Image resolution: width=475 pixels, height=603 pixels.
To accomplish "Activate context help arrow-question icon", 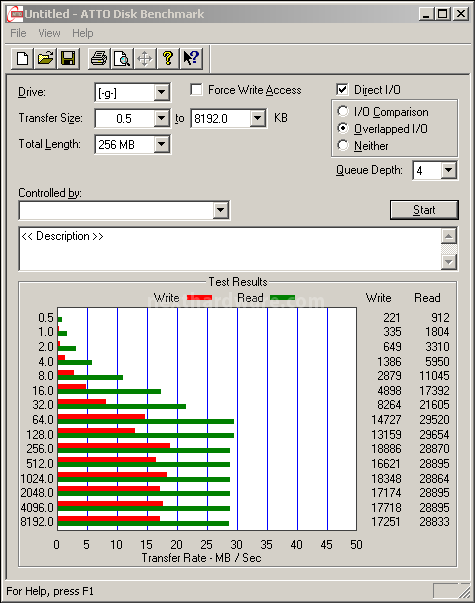I will tap(191, 59).
